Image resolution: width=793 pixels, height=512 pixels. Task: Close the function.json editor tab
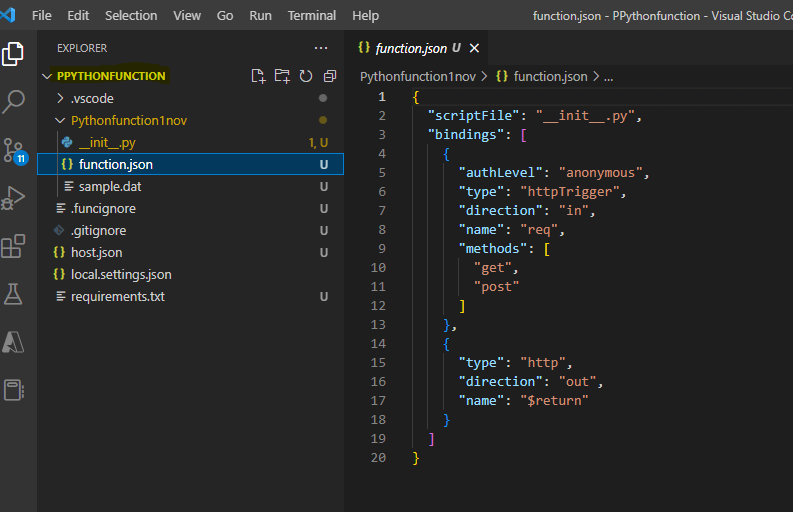coord(475,48)
